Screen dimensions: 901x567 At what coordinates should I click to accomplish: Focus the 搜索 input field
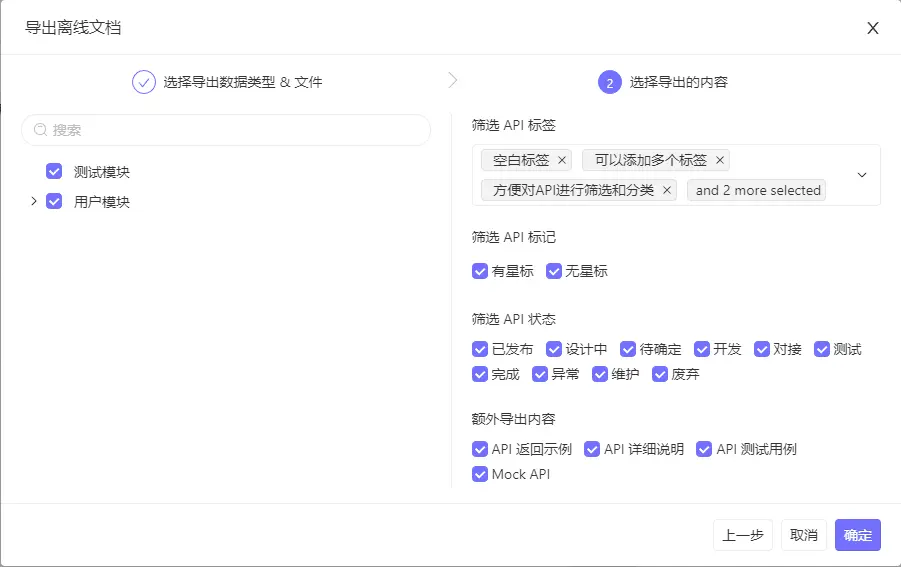click(226, 130)
